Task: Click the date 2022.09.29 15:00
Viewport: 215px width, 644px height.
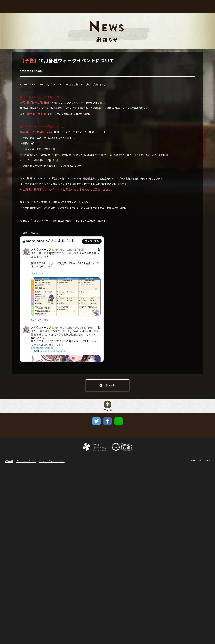Action: pyautogui.click(x=31, y=71)
